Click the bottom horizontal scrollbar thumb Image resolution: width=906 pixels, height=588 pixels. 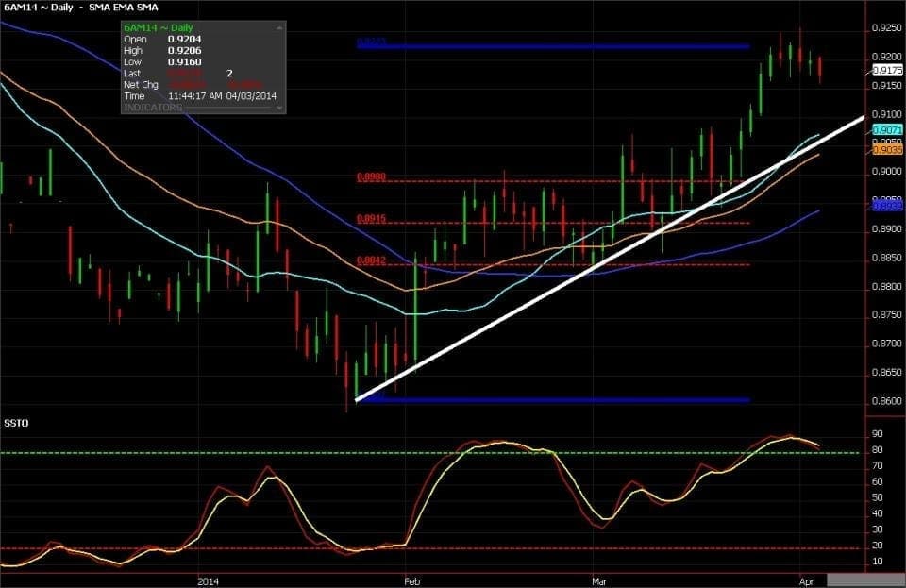[866, 581]
